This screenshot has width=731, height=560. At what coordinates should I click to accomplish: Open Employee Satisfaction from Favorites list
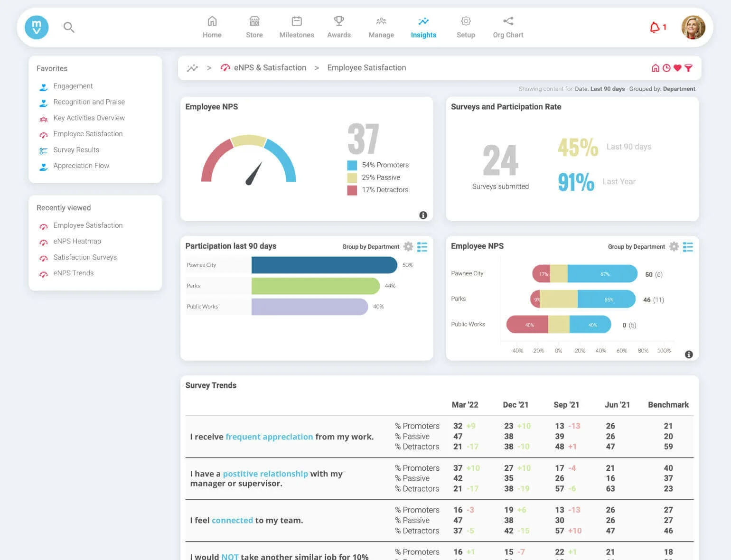coord(88,134)
